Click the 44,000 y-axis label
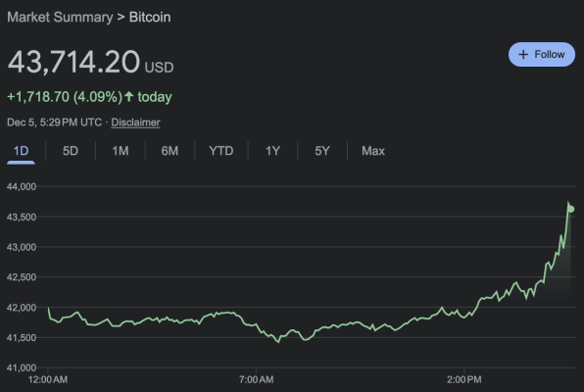584x392 pixels. (x=22, y=186)
